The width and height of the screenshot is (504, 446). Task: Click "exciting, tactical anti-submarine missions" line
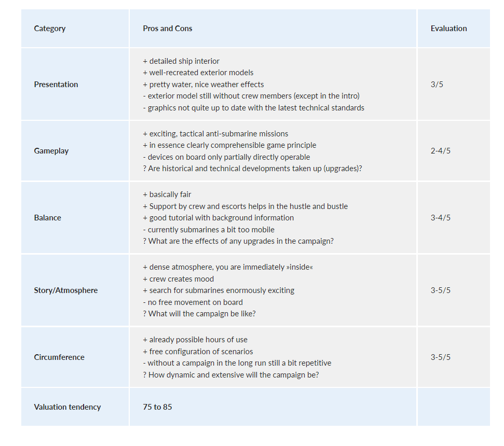pyautogui.click(x=215, y=134)
